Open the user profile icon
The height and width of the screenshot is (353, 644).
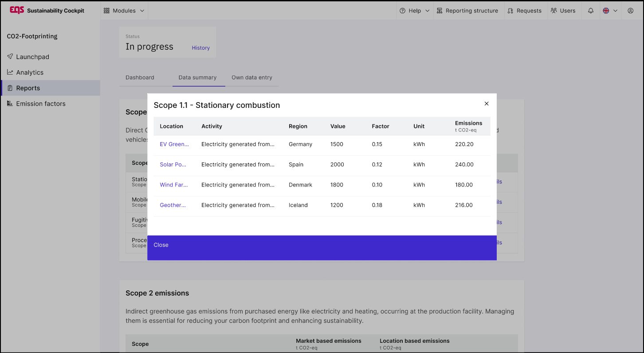pos(630,11)
